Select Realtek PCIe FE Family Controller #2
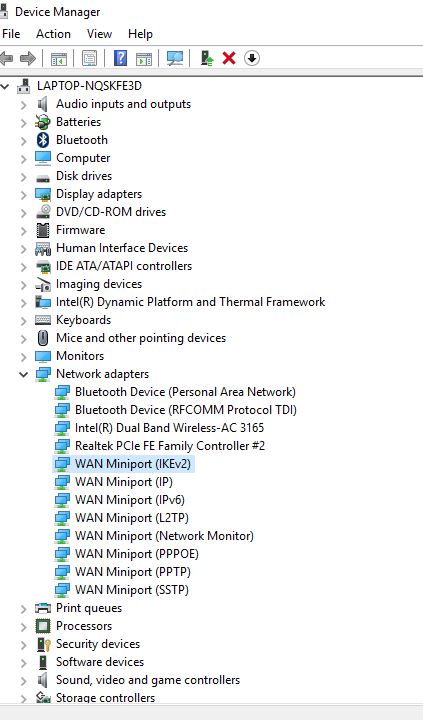 (170, 446)
